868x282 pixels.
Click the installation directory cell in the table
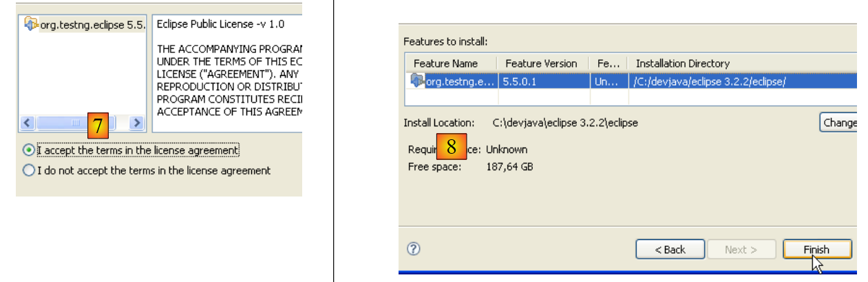(709, 81)
